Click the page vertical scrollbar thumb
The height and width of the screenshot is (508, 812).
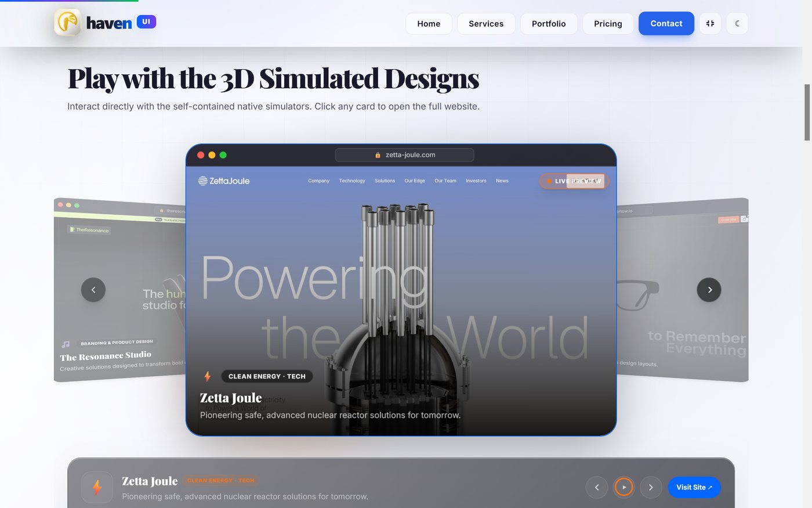click(x=807, y=112)
